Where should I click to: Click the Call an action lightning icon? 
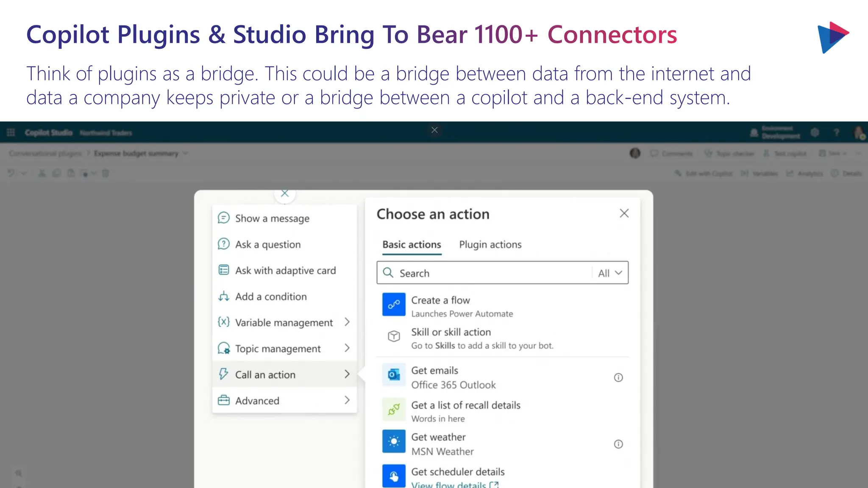click(223, 374)
